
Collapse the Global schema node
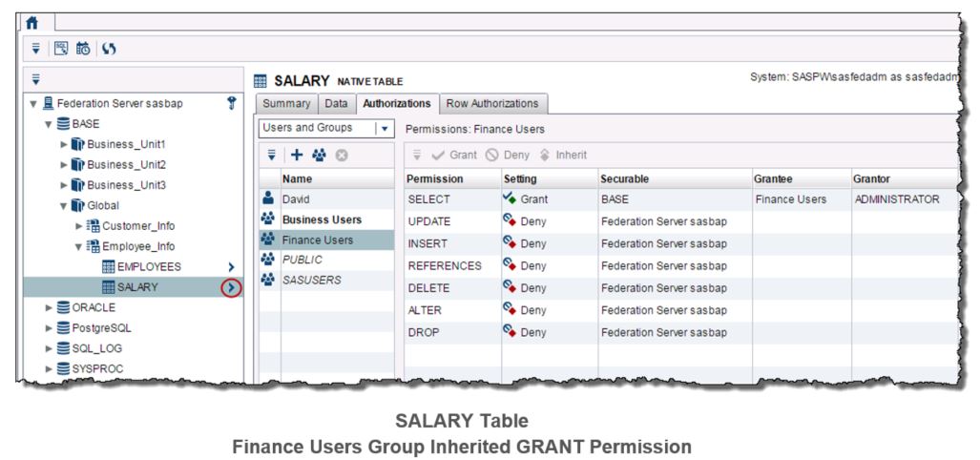point(64,205)
